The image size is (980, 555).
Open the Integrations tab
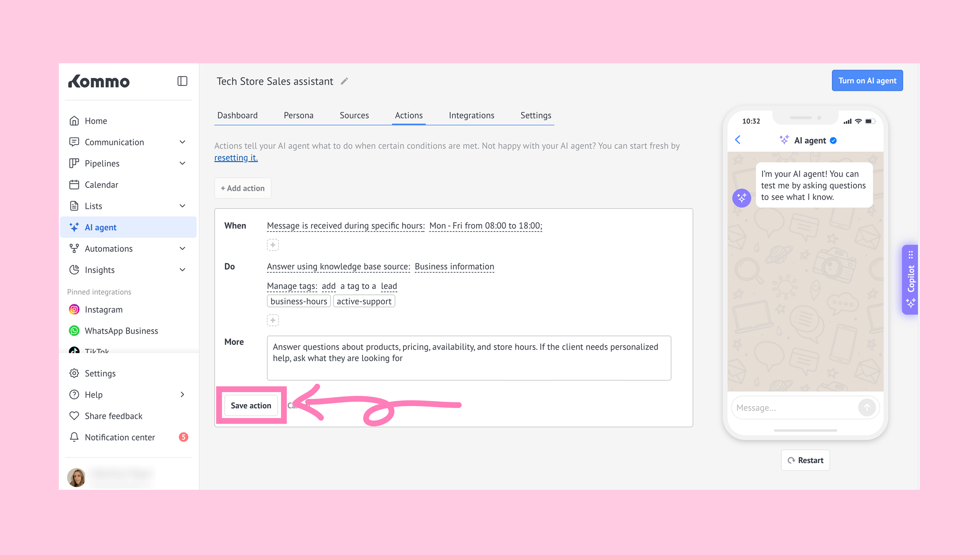tap(471, 115)
